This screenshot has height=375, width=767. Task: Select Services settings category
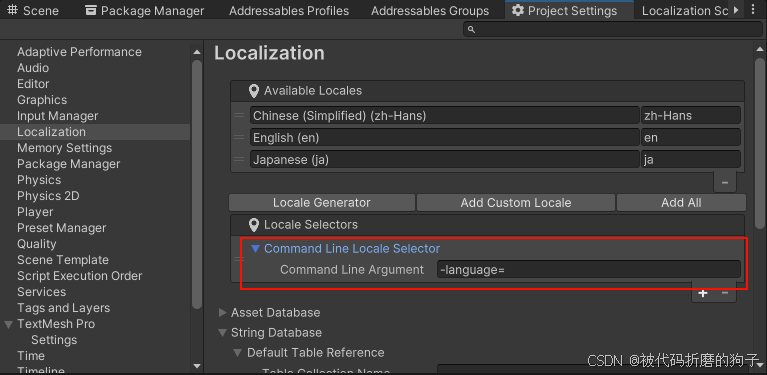(x=42, y=292)
